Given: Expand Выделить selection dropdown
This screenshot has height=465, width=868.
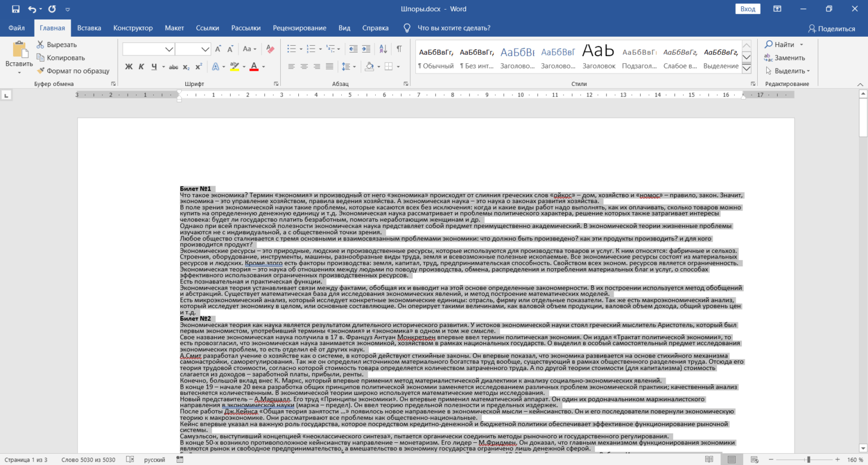Looking at the screenshot, I should [x=808, y=71].
